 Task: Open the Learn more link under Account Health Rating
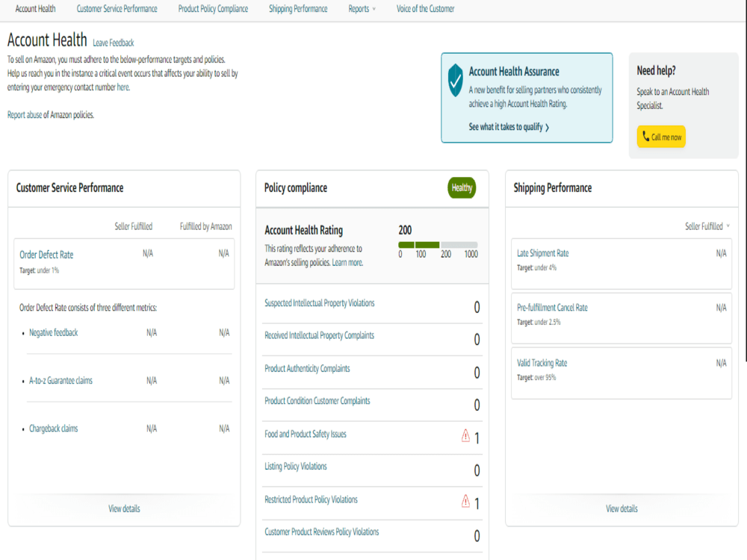(x=347, y=262)
